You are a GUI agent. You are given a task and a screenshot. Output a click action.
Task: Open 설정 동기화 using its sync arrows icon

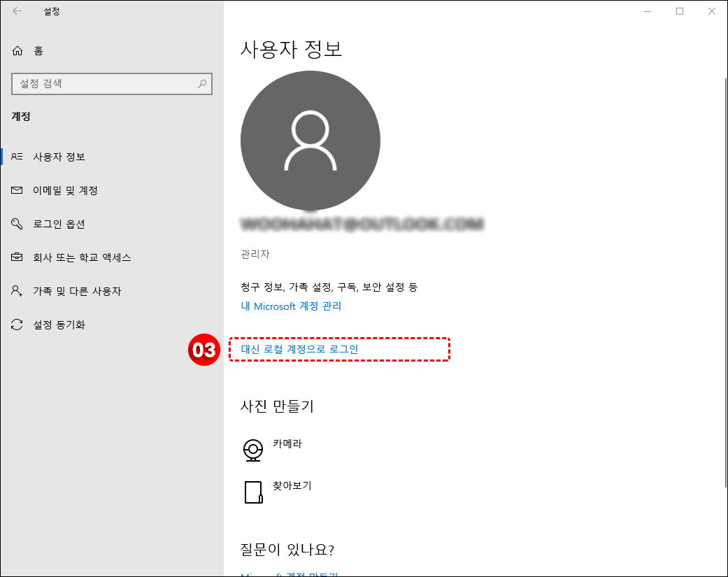tap(17, 325)
